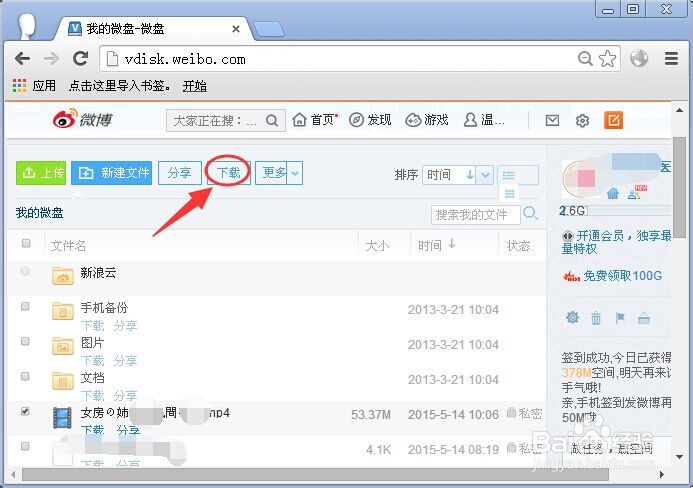Open a new browser tab
This screenshot has height=488, width=693.
click(268, 30)
